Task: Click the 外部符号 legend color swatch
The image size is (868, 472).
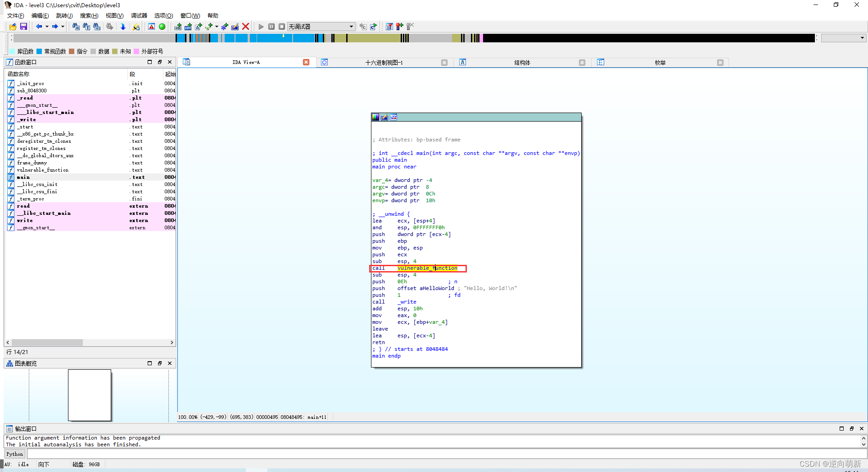Action: pyautogui.click(x=136, y=51)
